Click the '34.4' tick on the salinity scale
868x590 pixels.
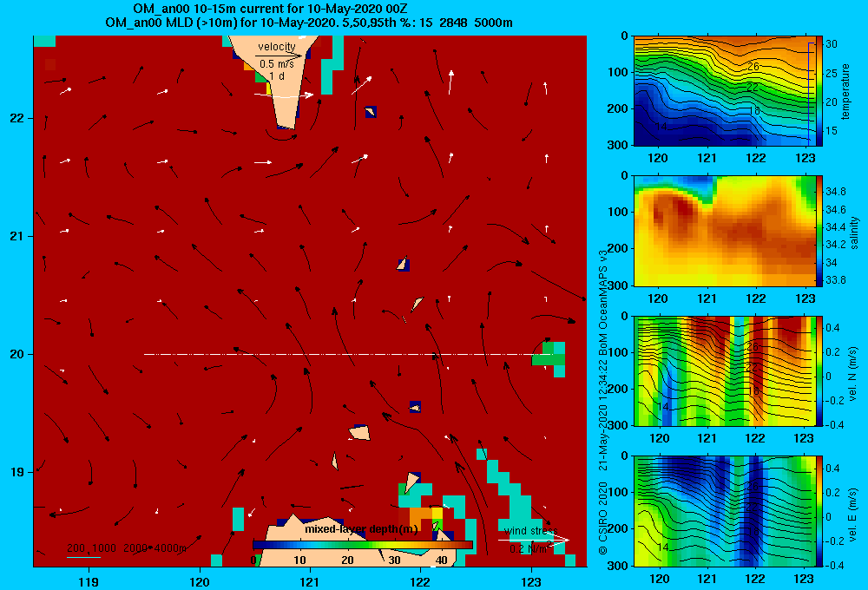tap(835, 227)
